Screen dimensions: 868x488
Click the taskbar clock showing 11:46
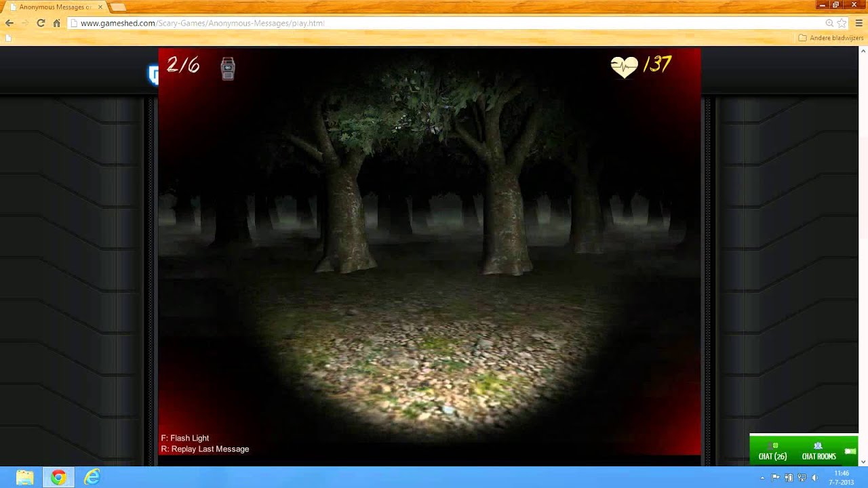coord(842,478)
